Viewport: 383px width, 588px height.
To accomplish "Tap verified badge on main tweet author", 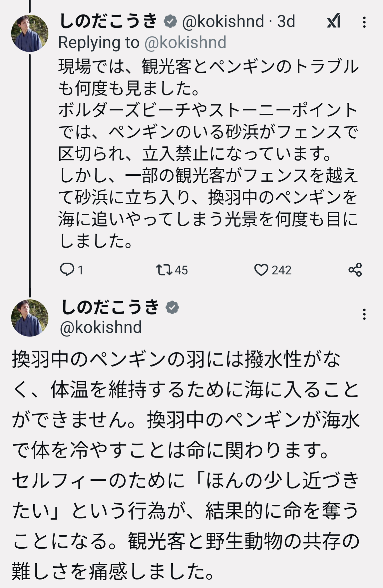I will (x=172, y=307).
